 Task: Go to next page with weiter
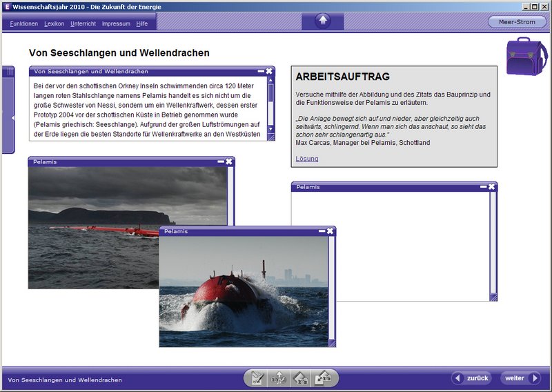(x=521, y=378)
